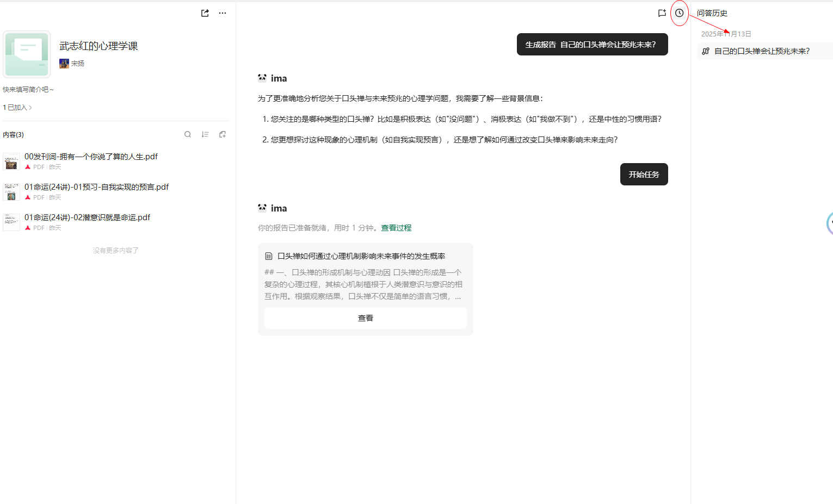Click the report document icon on the 口头禅 card
Viewport: 833px width, 504px height.
269,256
